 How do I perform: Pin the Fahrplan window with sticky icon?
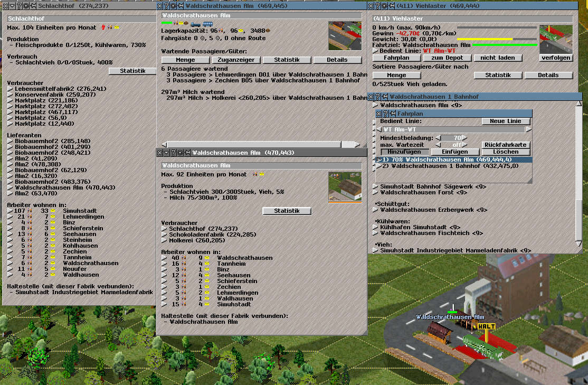tap(392, 114)
